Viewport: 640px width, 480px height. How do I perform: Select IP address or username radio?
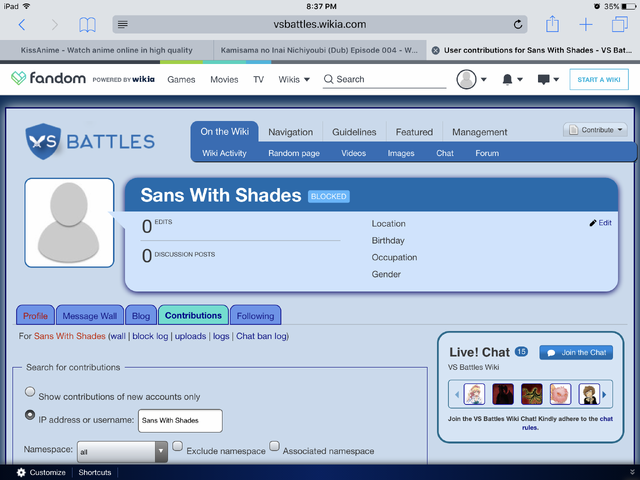pyautogui.click(x=30, y=415)
